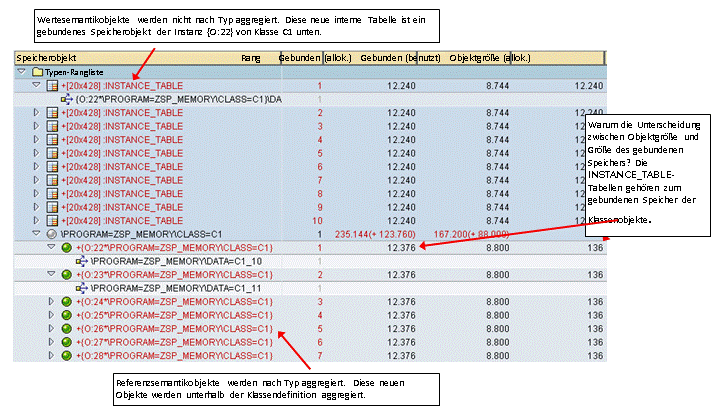Image resolution: width=720 pixels, height=411 pixels.
Task: Click green object icon of {O:24*
Action: (x=67, y=302)
